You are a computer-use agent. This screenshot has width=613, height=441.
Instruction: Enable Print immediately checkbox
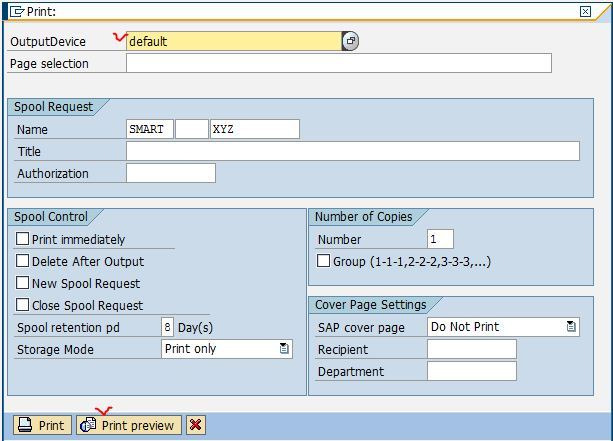click(x=22, y=239)
